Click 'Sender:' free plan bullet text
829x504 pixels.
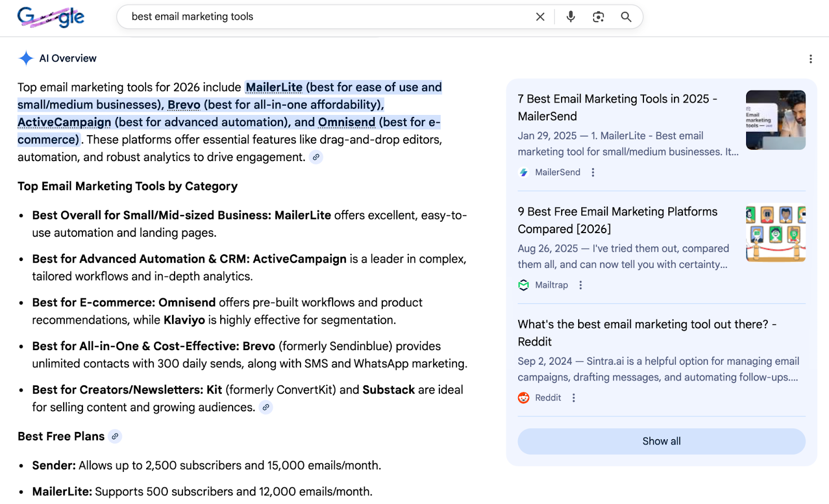click(x=54, y=465)
